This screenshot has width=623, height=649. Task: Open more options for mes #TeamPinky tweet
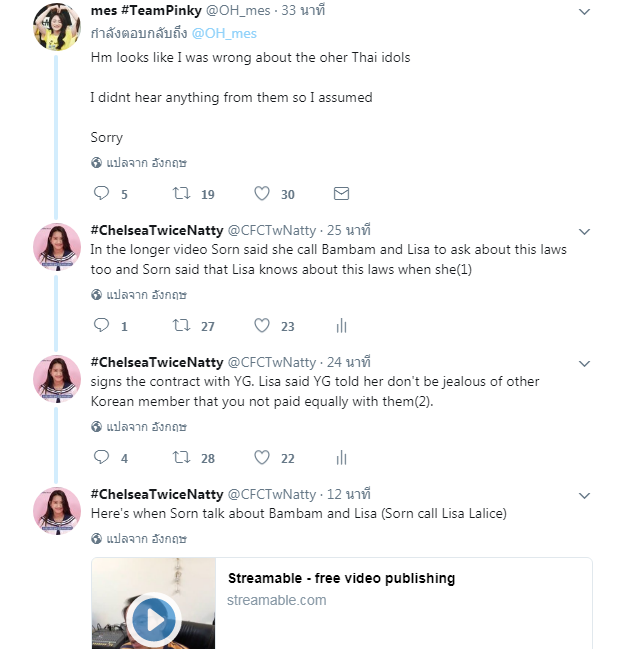[x=585, y=12]
